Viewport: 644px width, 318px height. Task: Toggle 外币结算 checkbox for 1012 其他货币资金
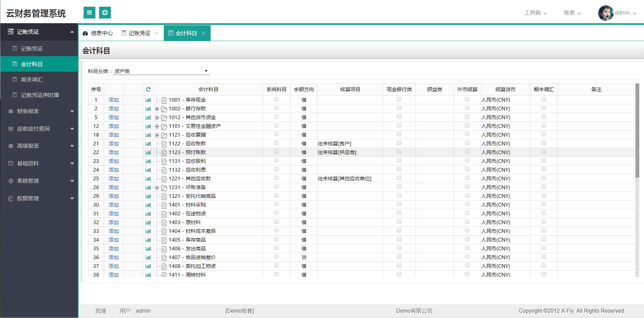(467, 117)
